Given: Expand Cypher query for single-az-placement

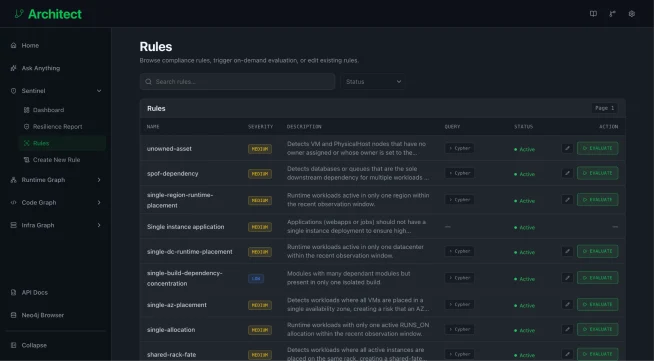Looking at the screenshot, I should (x=459, y=304).
